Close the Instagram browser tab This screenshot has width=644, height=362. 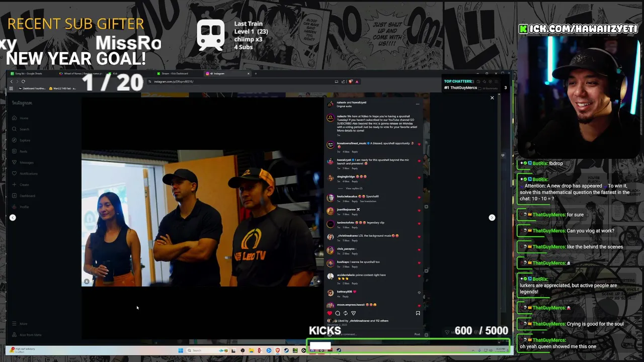click(248, 73)
